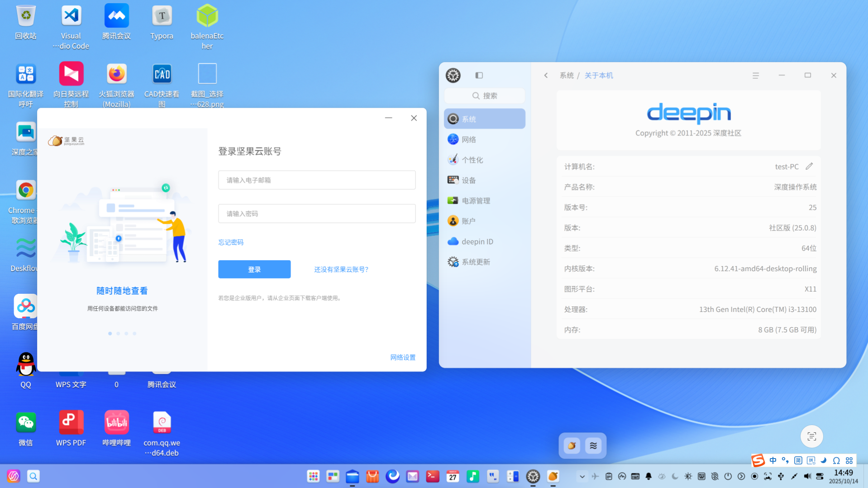Go back with settings arrow

click(x=546, y=75)
